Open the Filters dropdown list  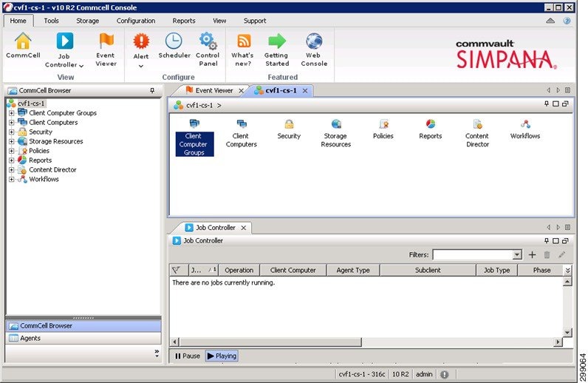click(517, 255)
